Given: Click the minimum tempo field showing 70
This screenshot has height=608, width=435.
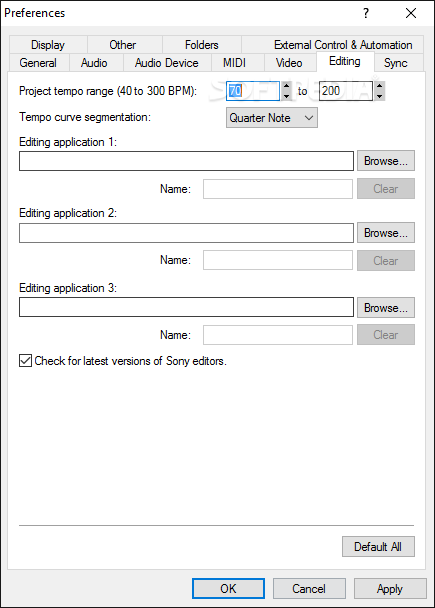Looking at the screenshot, I should (x=253, y=91).
